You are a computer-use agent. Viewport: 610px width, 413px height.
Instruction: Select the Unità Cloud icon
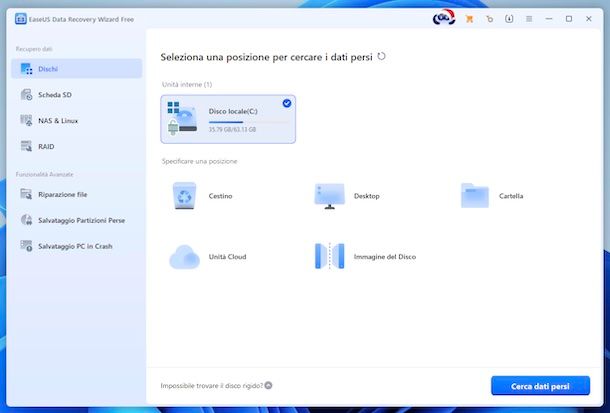coord(184,257)
